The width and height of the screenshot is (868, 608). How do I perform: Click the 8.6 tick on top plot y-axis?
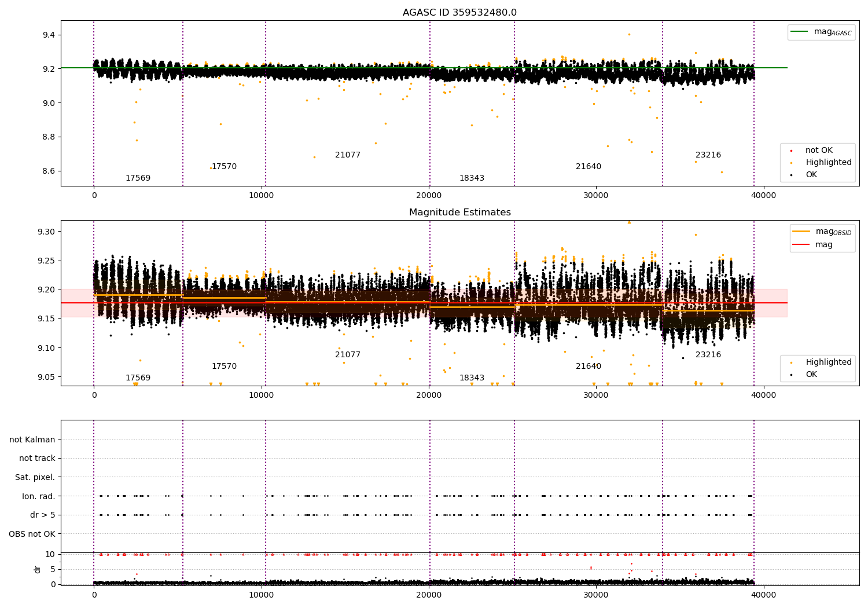[x=49, y=171]
